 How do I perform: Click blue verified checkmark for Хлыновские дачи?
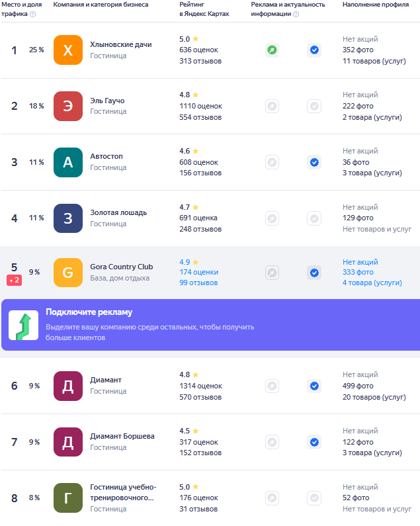tap(314, 50)
